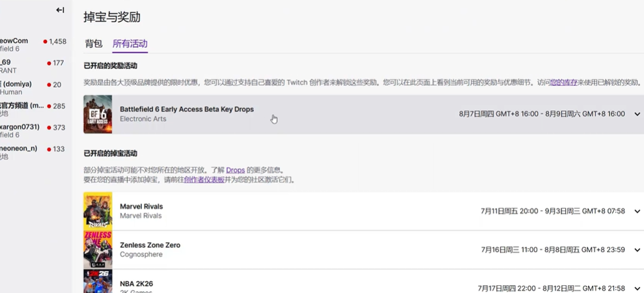Click the Zenless Zone Zero date range
This screenshot has height=293, width=644.
pos(553,250)
